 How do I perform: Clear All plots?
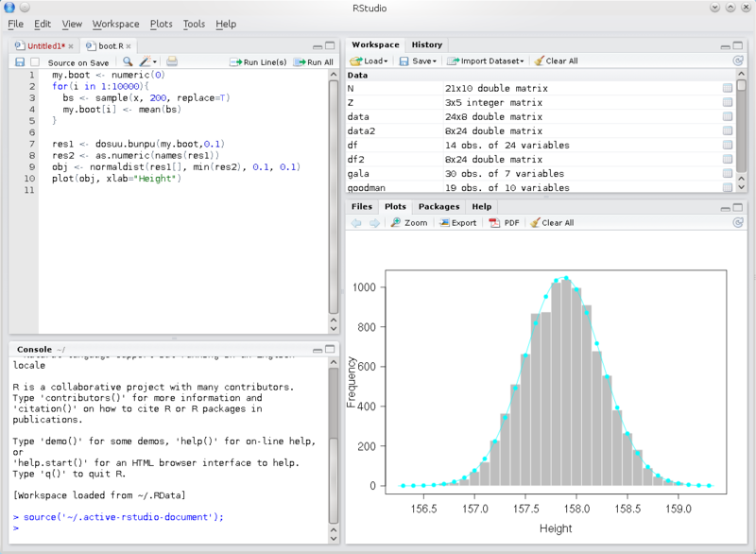point(552,223)
